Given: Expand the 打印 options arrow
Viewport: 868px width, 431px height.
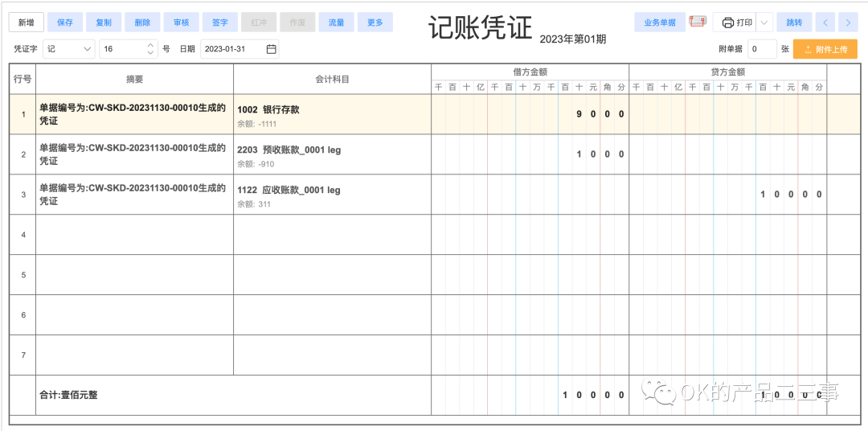Looking at the screenshot, I should [764, 23].
